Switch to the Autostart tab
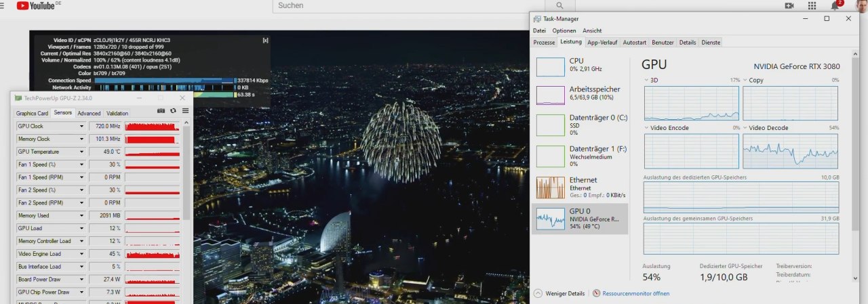The height and width of the screenshot is (304, 868). [x=635, y=42]
